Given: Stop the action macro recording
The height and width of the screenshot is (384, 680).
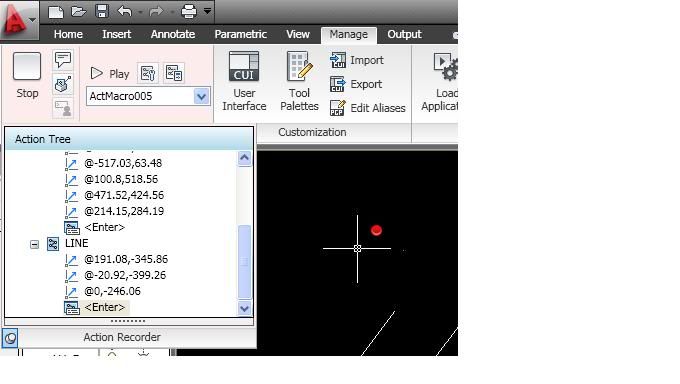Looking at the screenshot, I should click(27, 74).
